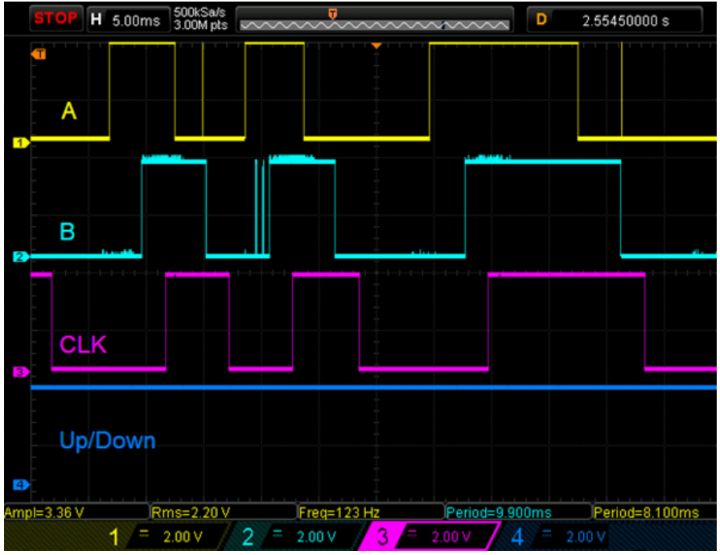Click the orange T trigger level marker
The image size is (720, 555).
click(x=39, y=54)
